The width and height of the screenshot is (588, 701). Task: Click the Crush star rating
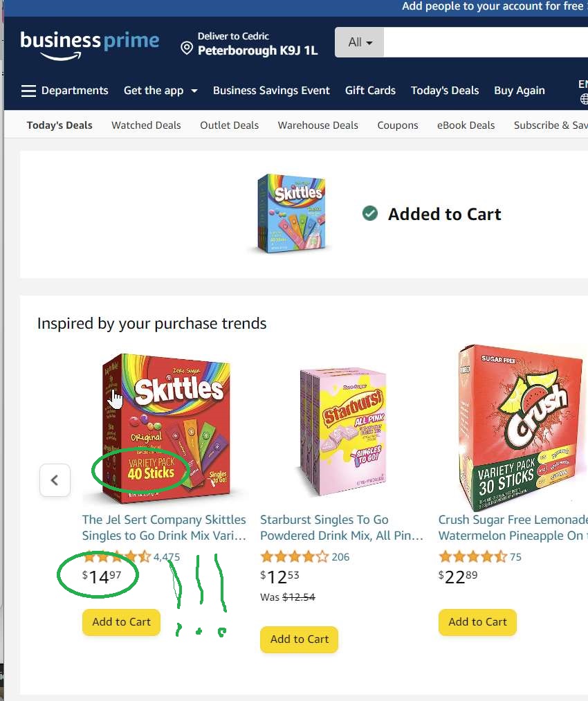472,556
